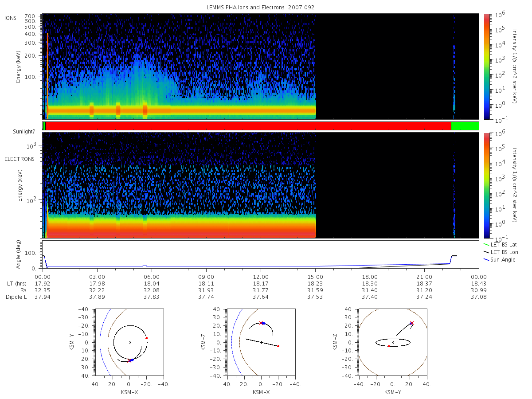Image resolution: width=532 pixels, height=399 pixels.
Task: Click the Dipole L value 37.94
Action: point(43,297)
